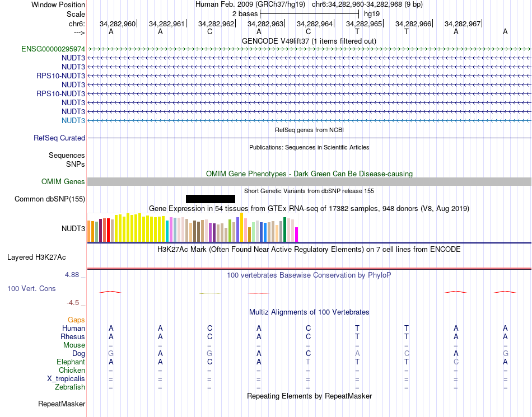Click the RepeatMasker track label

coord(62,404)
